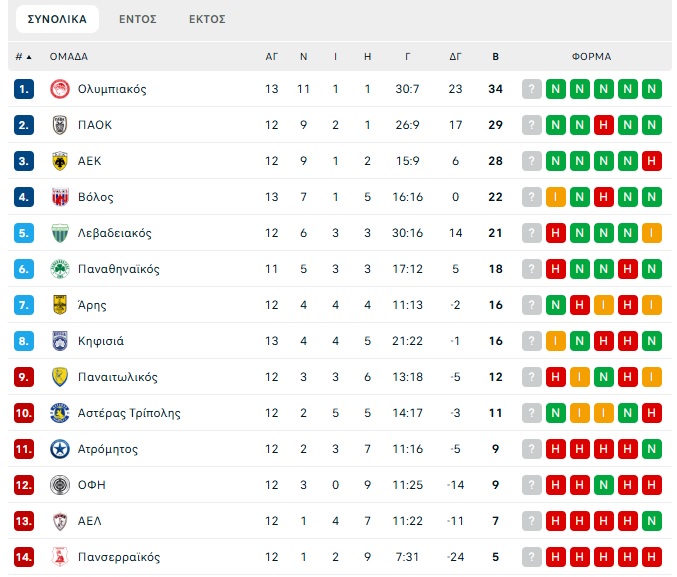Open the Βόλος club logo

pyautogui.click(x=59, y=197)
